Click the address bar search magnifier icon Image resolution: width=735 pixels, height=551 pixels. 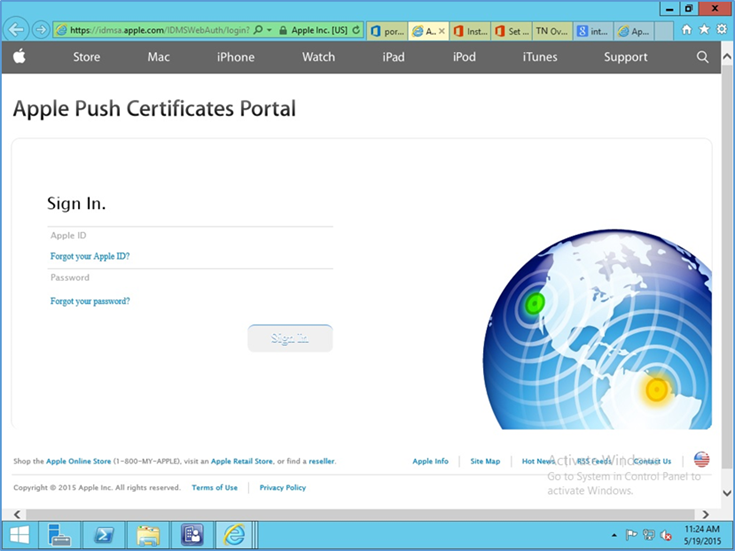point(258,30)
